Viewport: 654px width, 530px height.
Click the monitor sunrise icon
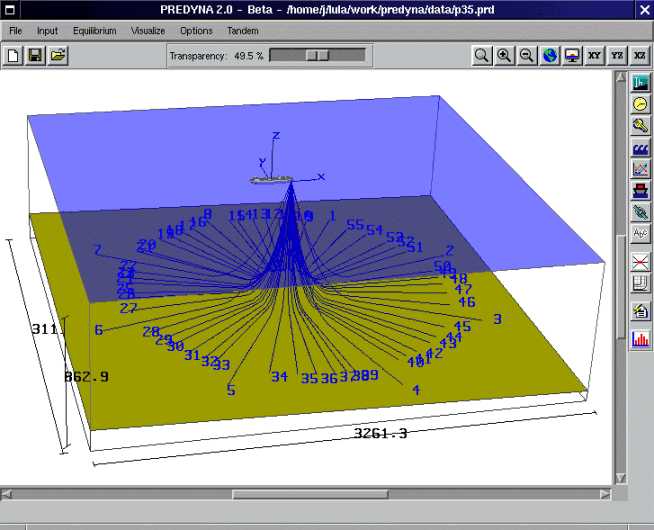point(572,55)
